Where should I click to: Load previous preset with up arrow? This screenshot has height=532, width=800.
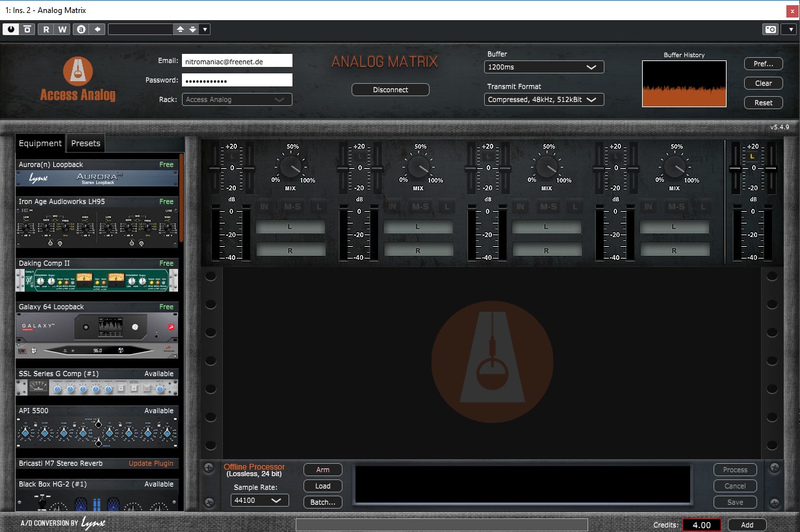click(x=180, y=29)
